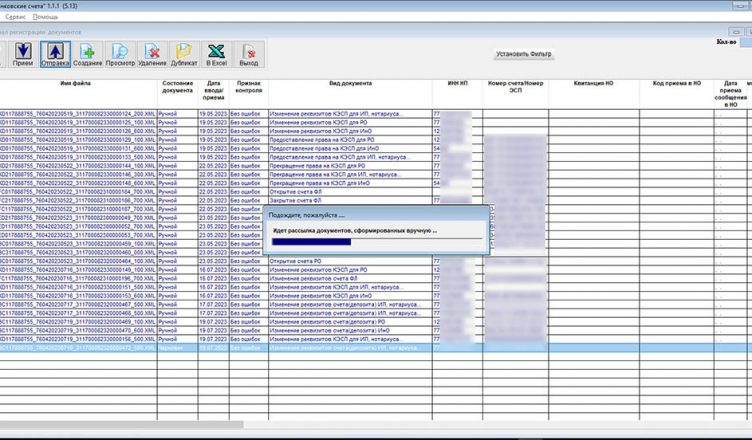The height and width of the screenshot is (440, 752).
Task: Click 'Прекращение права на КЭСП для ИнО' cell
Action: coord(350,183)
